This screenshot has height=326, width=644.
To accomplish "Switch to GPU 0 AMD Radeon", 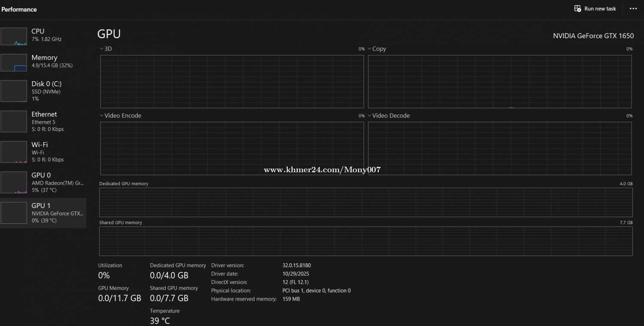I will (43, 182).
